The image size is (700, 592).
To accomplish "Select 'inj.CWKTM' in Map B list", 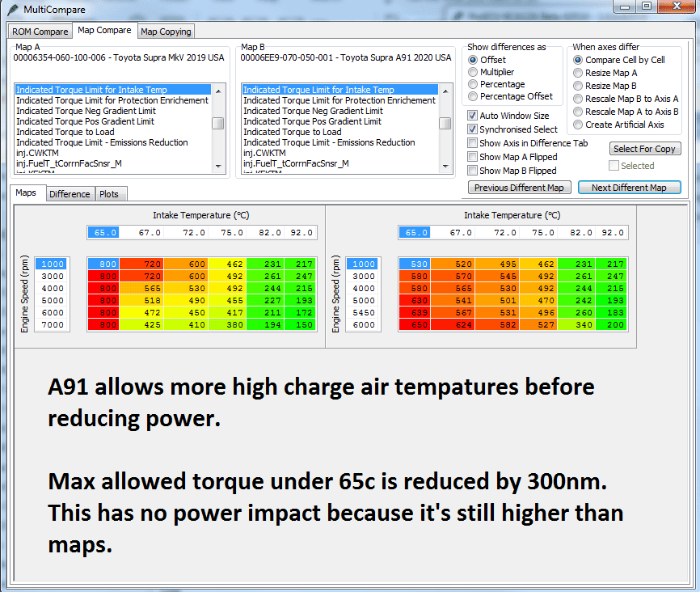I will pos(340,153).
